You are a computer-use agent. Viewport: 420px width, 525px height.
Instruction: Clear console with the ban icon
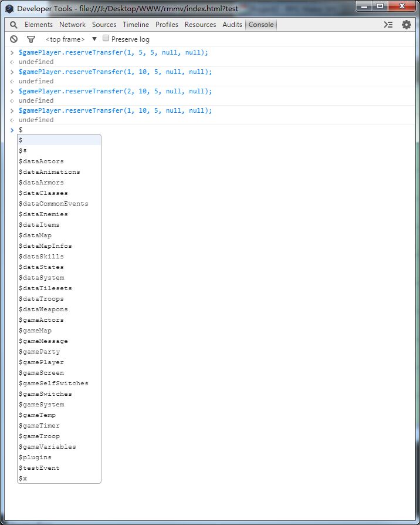coord(13,39)
